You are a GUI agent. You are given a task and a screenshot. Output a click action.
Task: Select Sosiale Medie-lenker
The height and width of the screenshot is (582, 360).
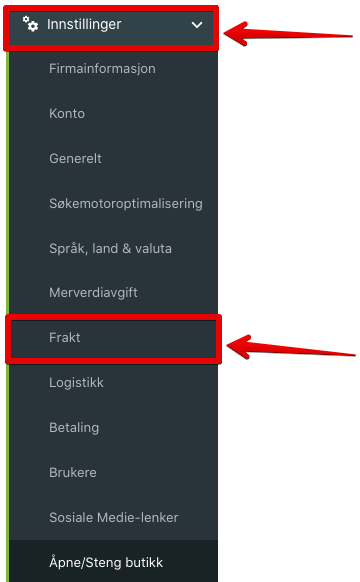pyautogui.click(x=114, y=517)
